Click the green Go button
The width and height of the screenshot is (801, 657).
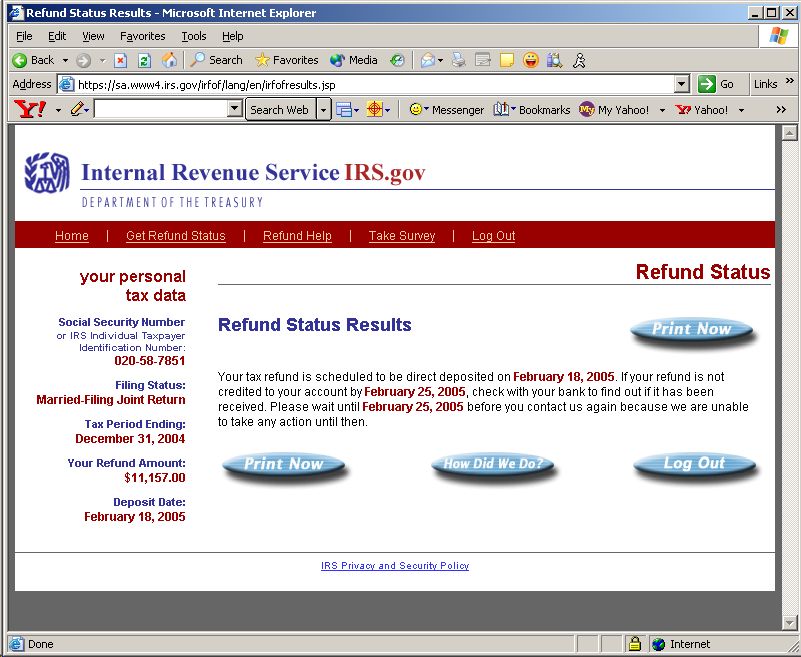(716, 84)
